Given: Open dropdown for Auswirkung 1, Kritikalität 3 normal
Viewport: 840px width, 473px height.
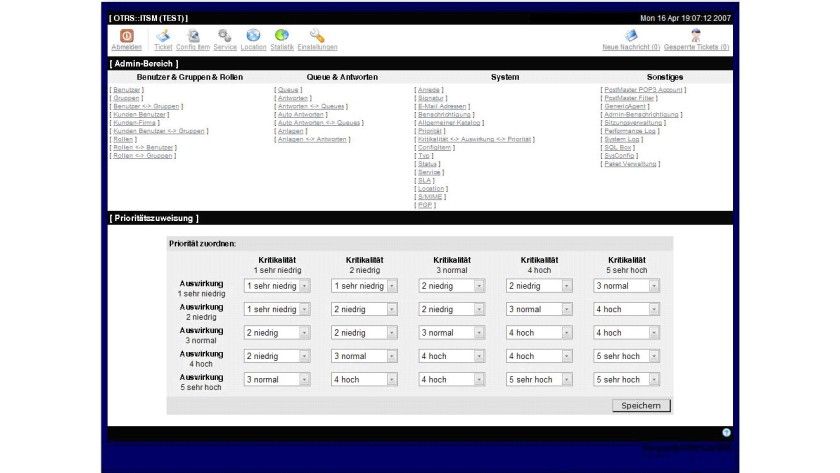Looking at the screenshot, I should point(452,286).
